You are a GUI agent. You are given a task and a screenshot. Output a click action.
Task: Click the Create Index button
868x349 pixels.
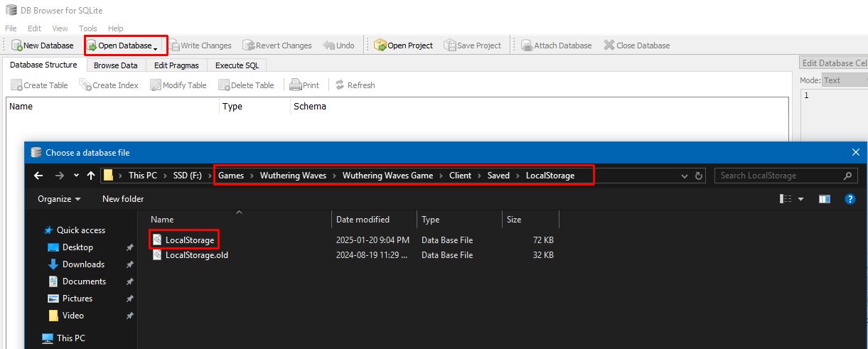click(109, 85)
